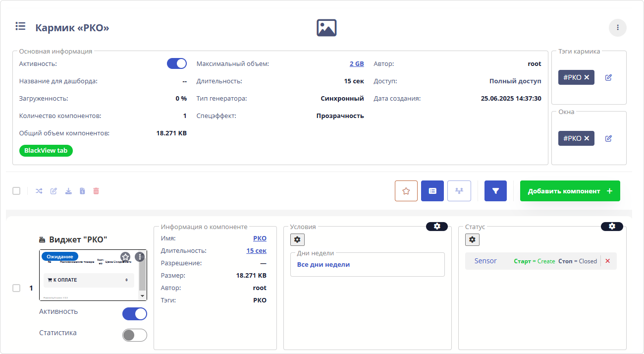Open the hamburger list menu beside Кармик title
644x354 pixels.
(20, 26)
